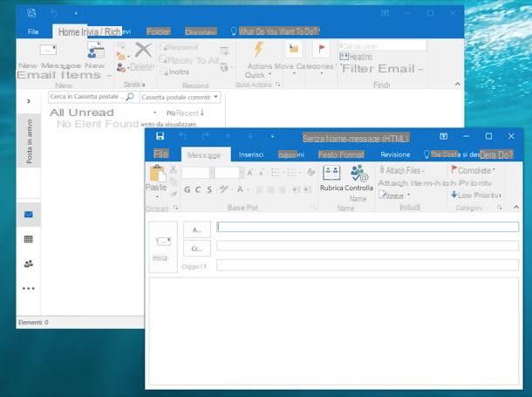Click the Posta in arrivo vertical tab
The image size is (532, 397).
tap(30, 140)
